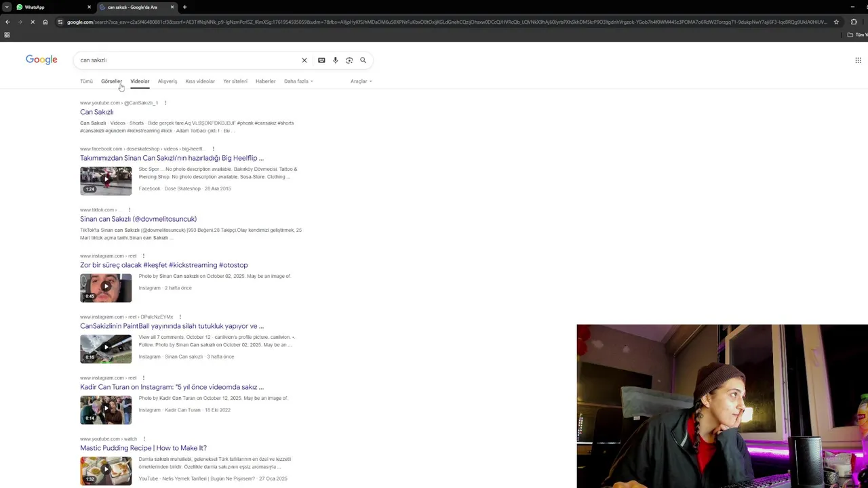Open more options for DPulcNzEYMx reel result
This screenshot has height=488, width=868.
pyautogui.click(x=180, y=317)
